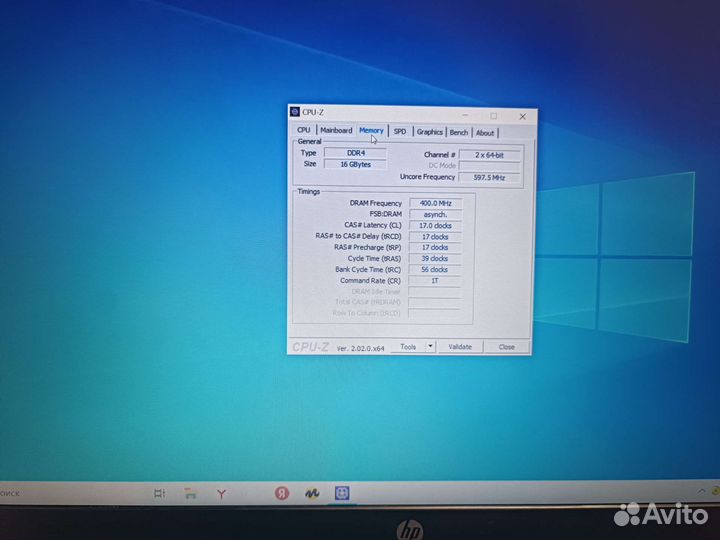Open the red Yandex taskbar icon

pyautogui.click(x=282, y=493)
